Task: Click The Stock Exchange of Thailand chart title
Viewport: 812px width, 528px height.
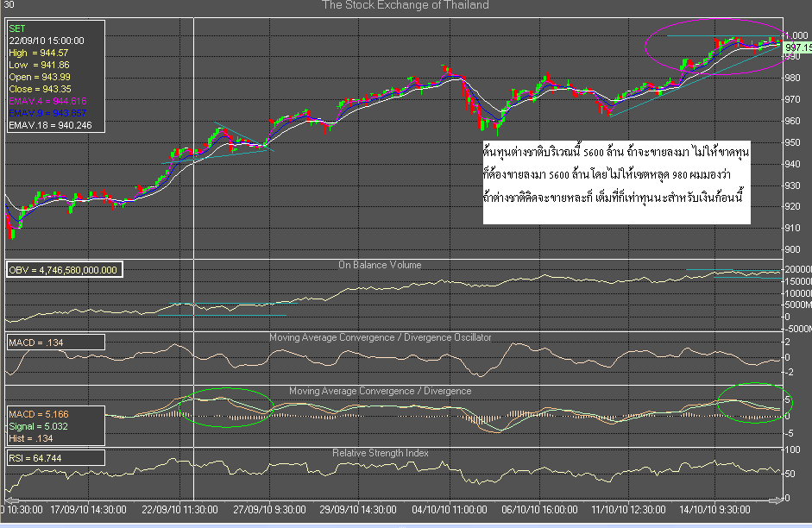Action: click(405, 5)
